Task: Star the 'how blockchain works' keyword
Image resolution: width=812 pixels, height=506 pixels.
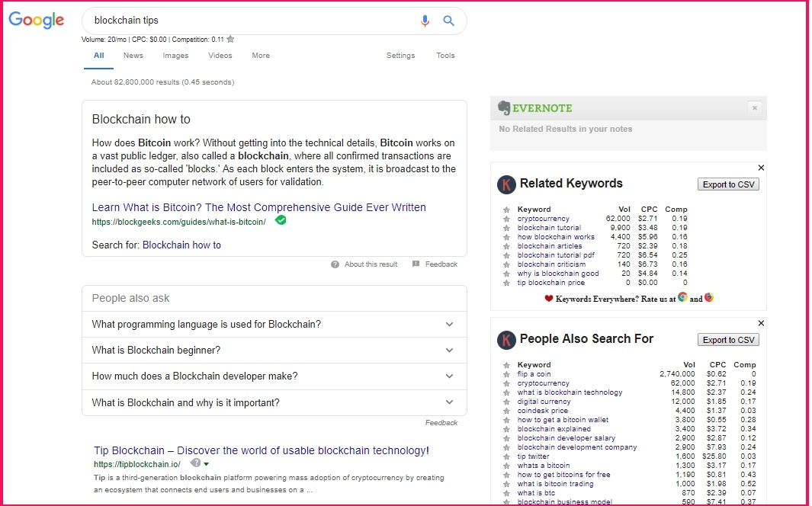Action: 506,238
